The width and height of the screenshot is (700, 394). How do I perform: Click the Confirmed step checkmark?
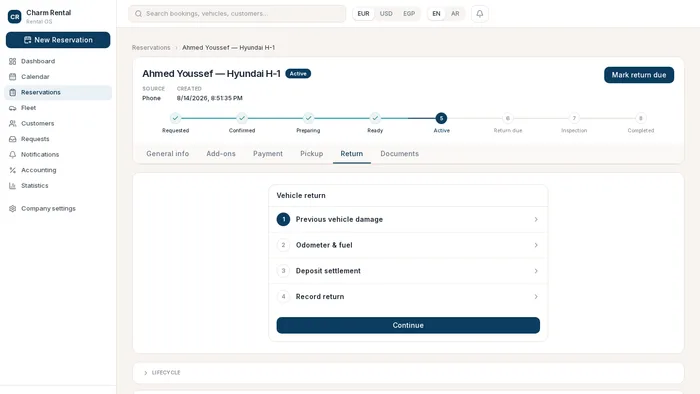242,118
